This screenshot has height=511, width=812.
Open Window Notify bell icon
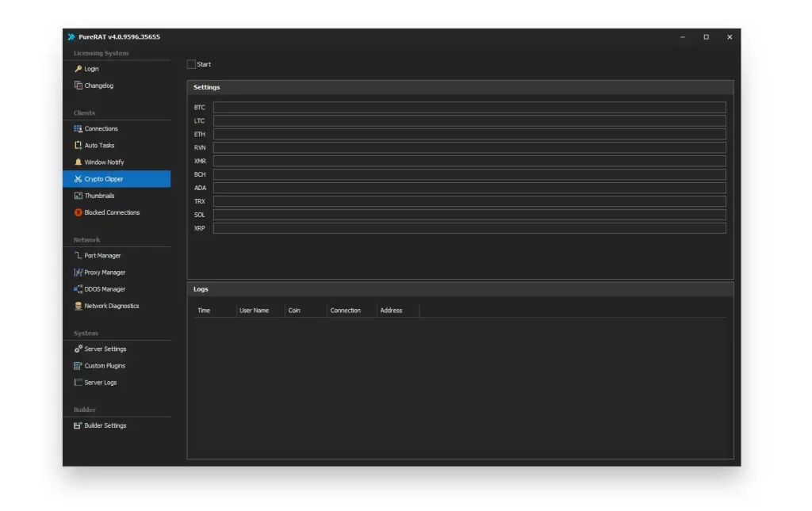(78, 162)
